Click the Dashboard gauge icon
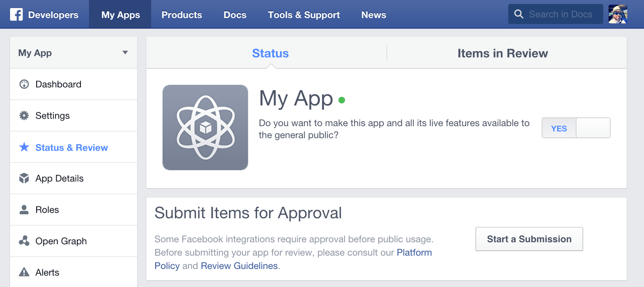Image resolution: width=644 pixels, height=287 pixels. (24, 84)
